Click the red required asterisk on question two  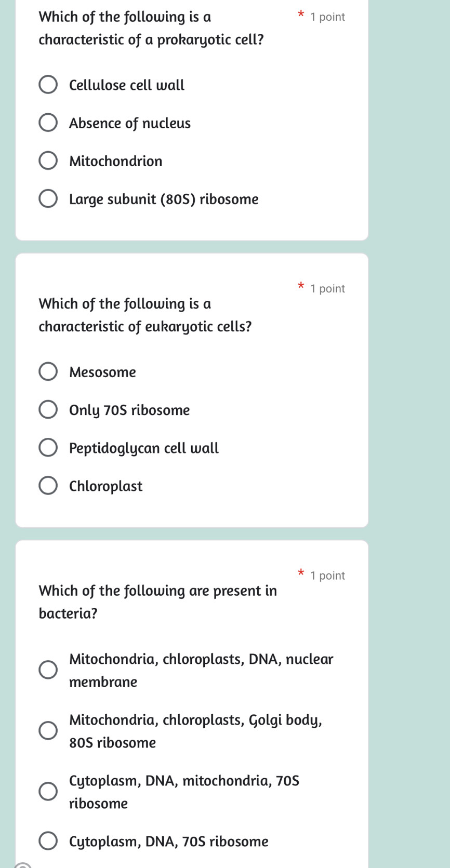[300, 286]
